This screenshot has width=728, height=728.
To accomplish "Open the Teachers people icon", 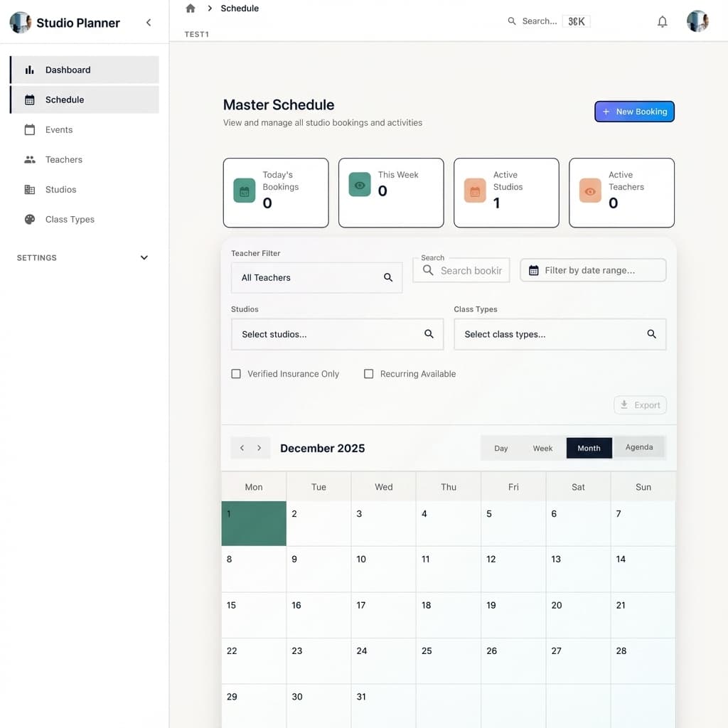I will [28, 159].
